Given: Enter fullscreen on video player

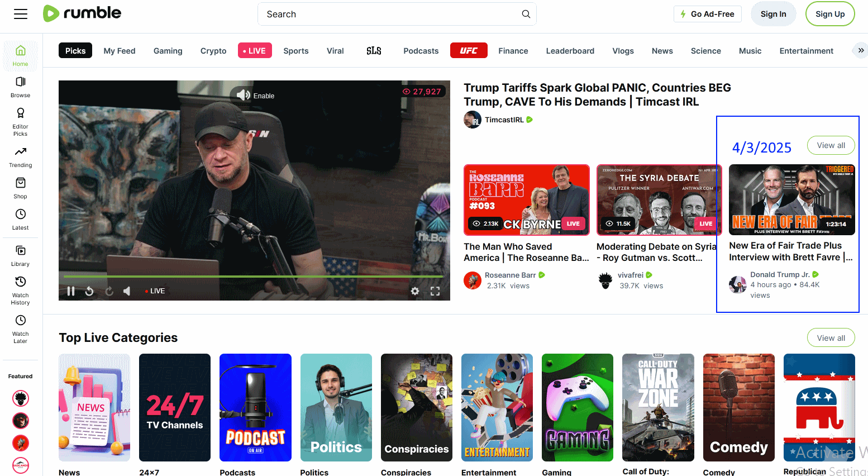Looking at the screenshot, I should [x=435, y=291].
